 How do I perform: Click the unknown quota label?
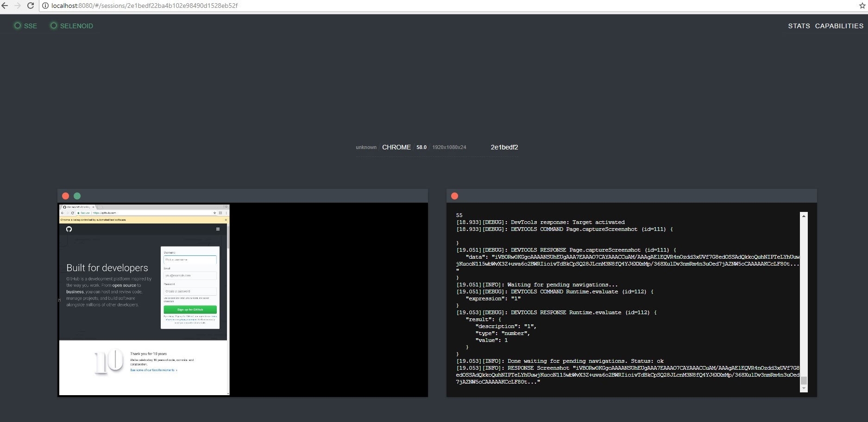366,147
